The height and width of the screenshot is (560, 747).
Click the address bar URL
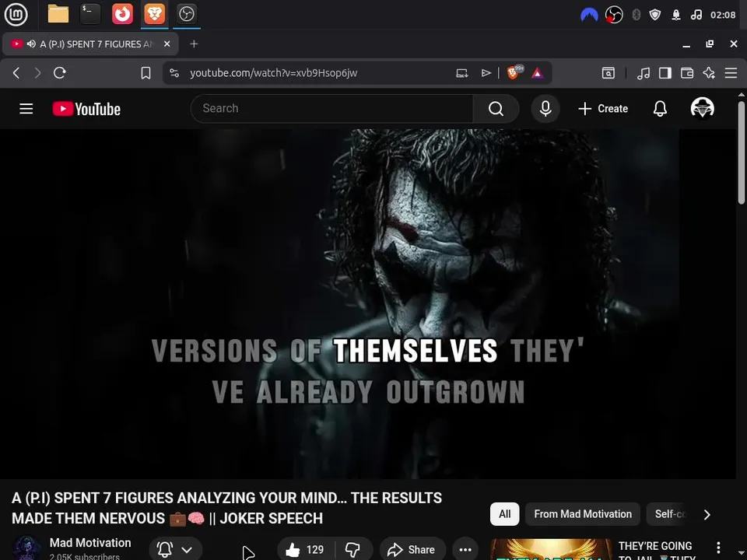click(x=273, y=73)
